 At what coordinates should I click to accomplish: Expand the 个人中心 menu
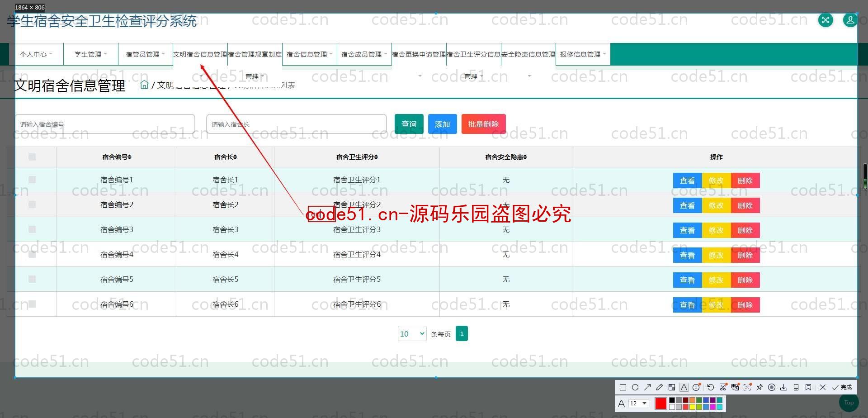point(36,54)
